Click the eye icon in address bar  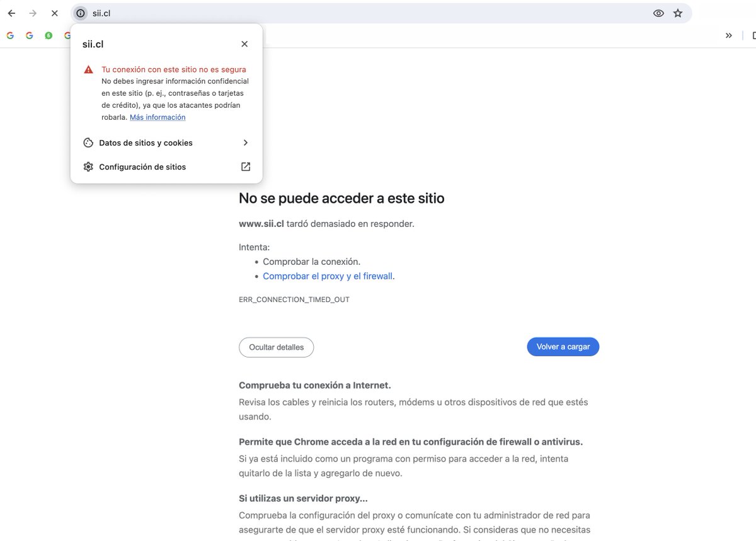tap(658, 13)
